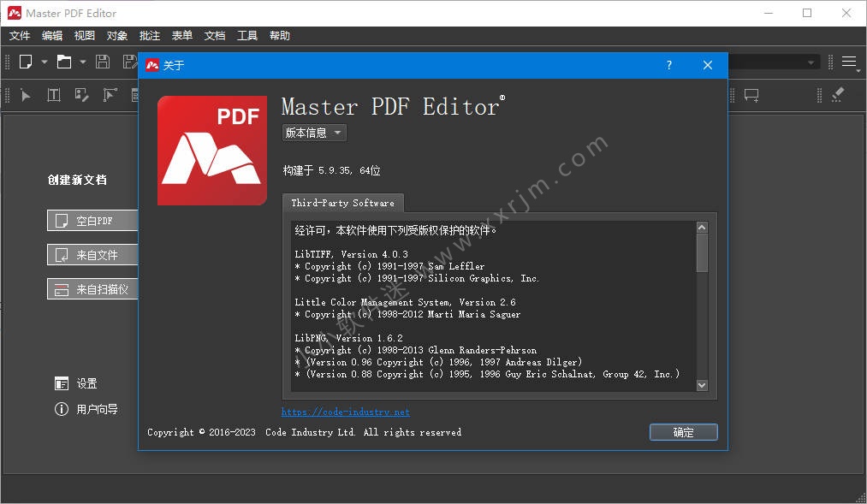Click scrollbar up arrow in license text box
Viewport: 867px width, 504px height.
[702, 227]
